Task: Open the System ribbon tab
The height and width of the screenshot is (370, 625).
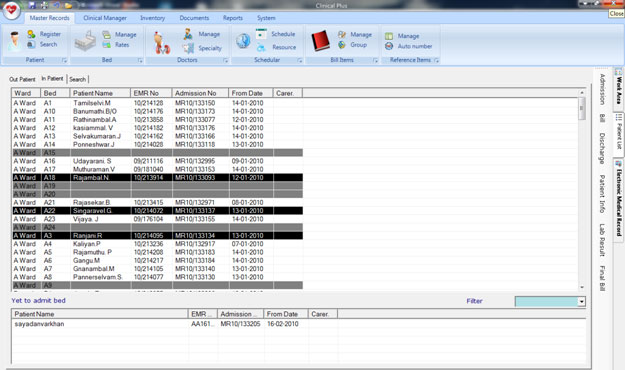Action: click(266, 18)
